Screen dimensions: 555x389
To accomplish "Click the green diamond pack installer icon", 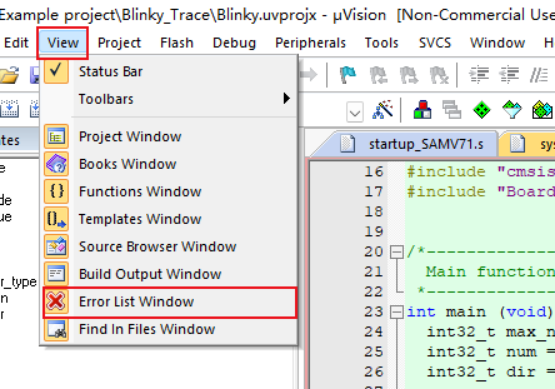I will (x=482, y=109).
